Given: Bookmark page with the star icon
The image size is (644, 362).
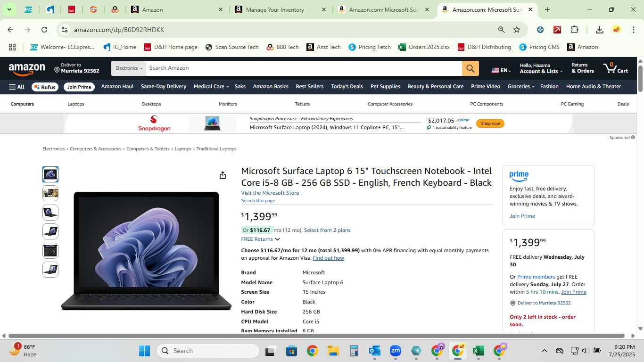Looking at the screenshot, I should [x=517, y=30].
